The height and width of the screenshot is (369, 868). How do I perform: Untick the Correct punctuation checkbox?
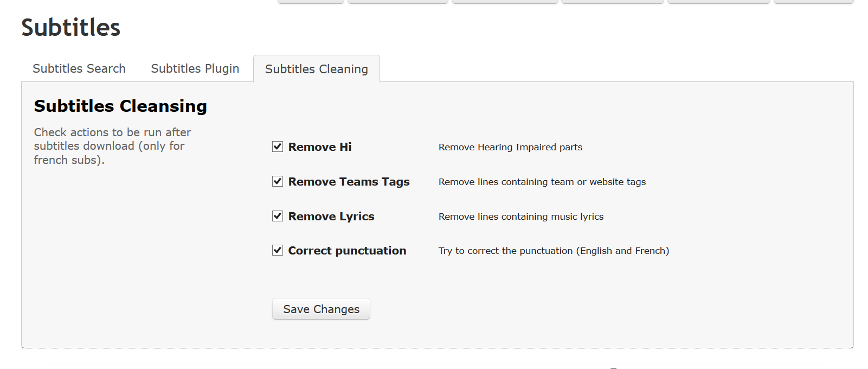278,251
